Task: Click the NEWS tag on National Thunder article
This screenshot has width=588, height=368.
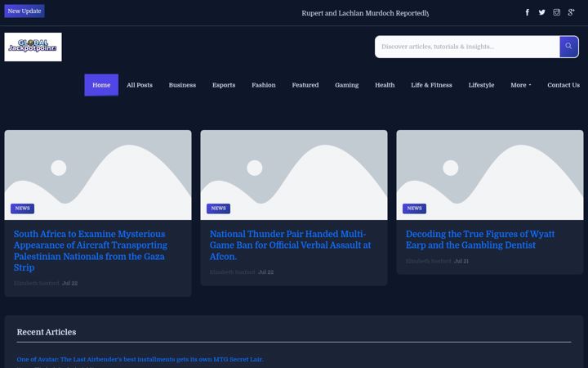Action: pos(218,209)
